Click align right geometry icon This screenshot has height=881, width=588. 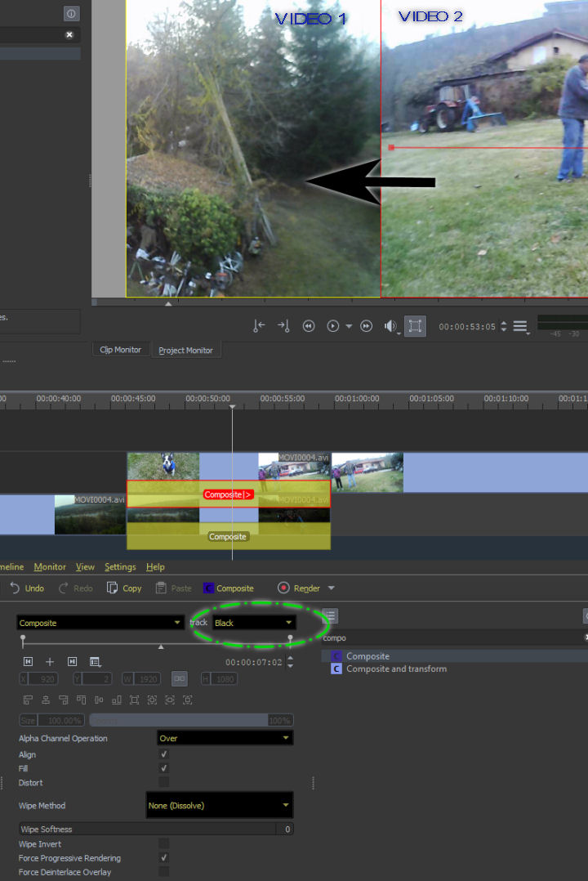pos(64,700)
